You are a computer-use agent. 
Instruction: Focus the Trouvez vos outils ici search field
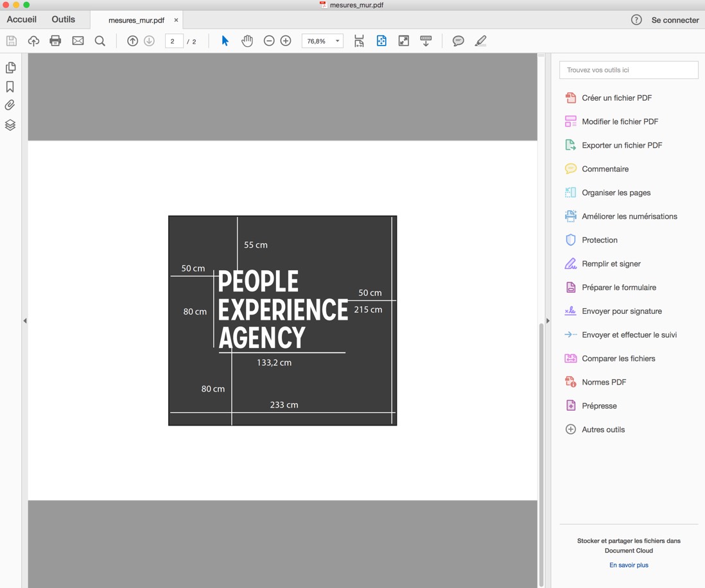coord(629,70)
